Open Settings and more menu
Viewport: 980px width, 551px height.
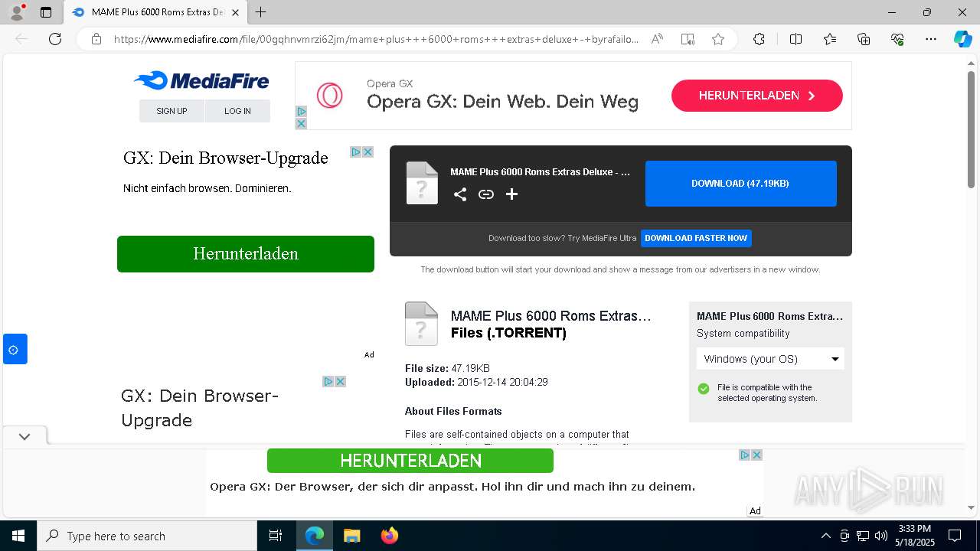(931, 39)
